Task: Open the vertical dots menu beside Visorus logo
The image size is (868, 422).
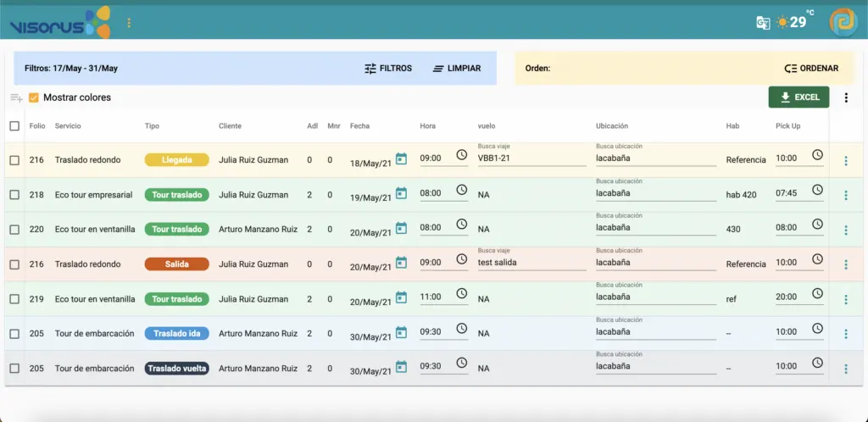Action: 129,23
